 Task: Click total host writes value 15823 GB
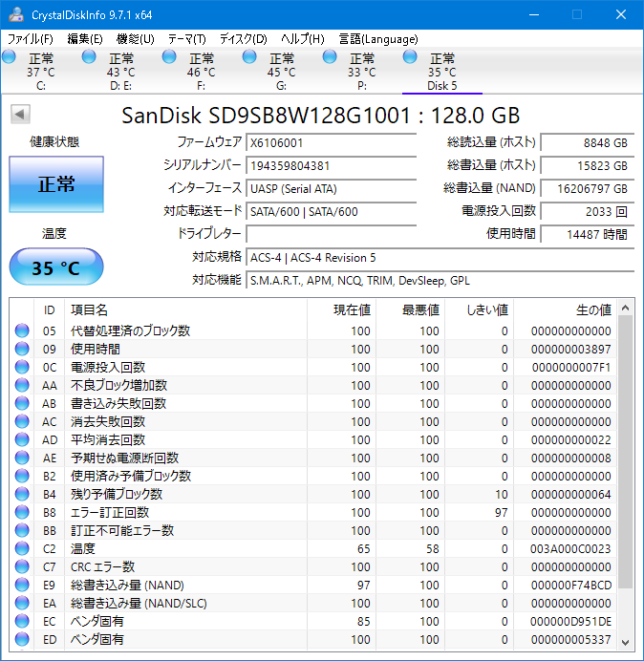587,165
